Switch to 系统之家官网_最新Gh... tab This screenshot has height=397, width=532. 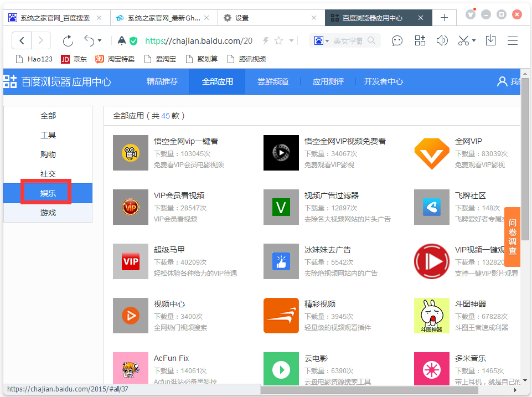[163, 18]
